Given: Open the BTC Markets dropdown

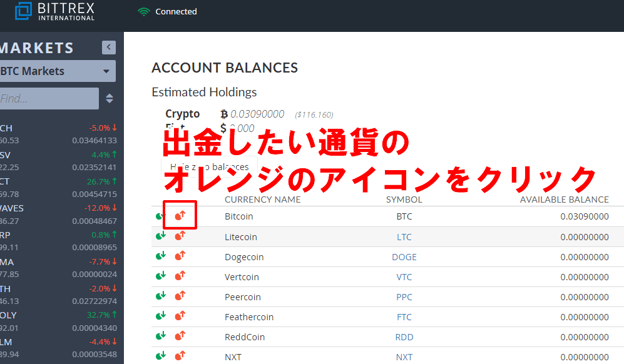Looking at the screenshot, I should tap(58, 71).
